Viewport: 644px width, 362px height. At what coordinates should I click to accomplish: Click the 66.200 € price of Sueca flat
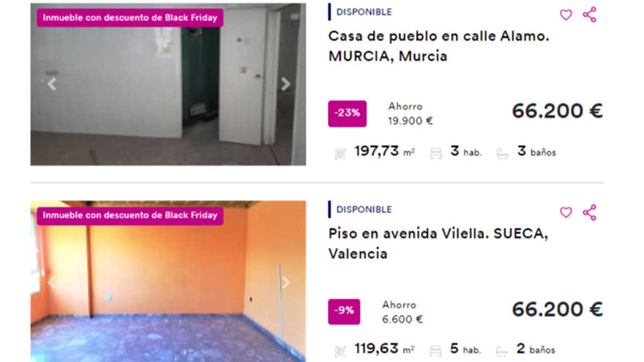point(557,309)
